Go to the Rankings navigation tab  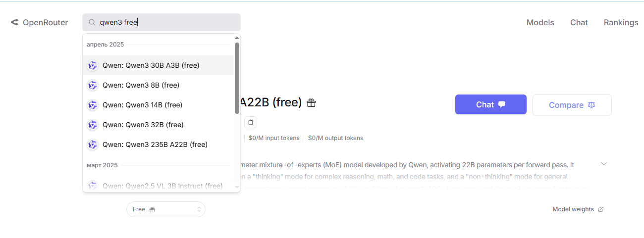point(621,22)
